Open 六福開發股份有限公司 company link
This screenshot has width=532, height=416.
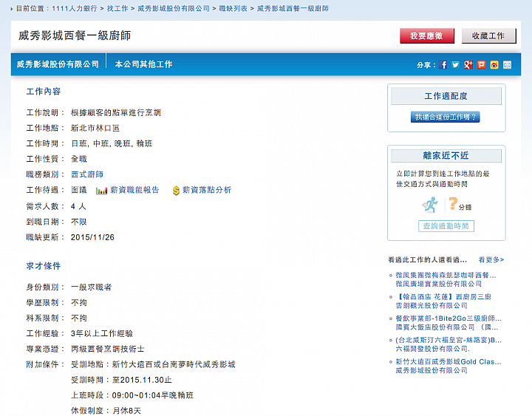(x=432, y=349)
